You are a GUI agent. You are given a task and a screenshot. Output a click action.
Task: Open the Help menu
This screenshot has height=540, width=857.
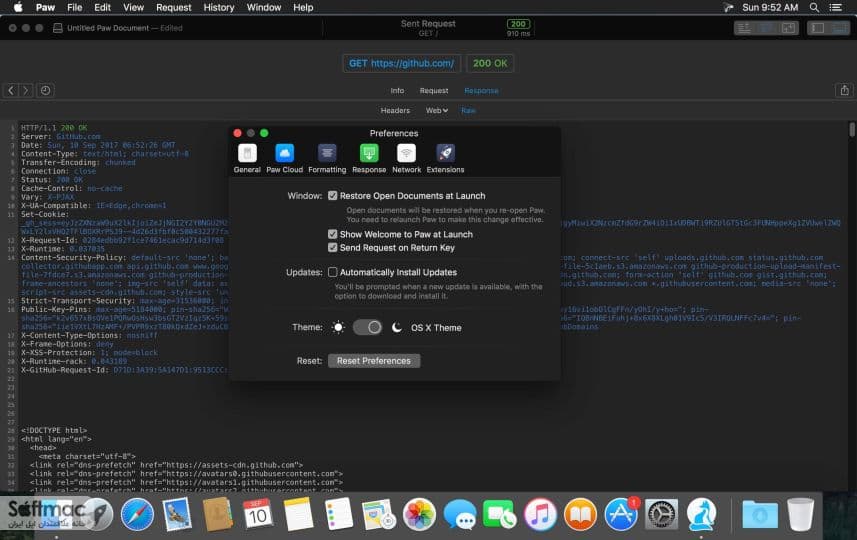point(303,8)
